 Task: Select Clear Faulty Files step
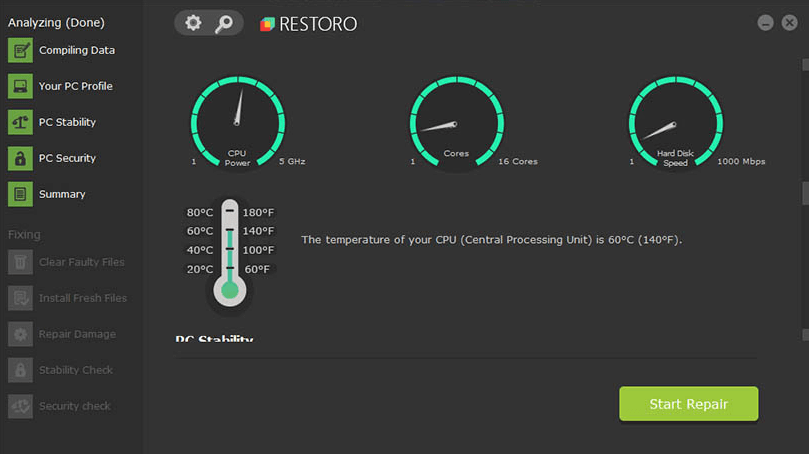coord(82,262)
